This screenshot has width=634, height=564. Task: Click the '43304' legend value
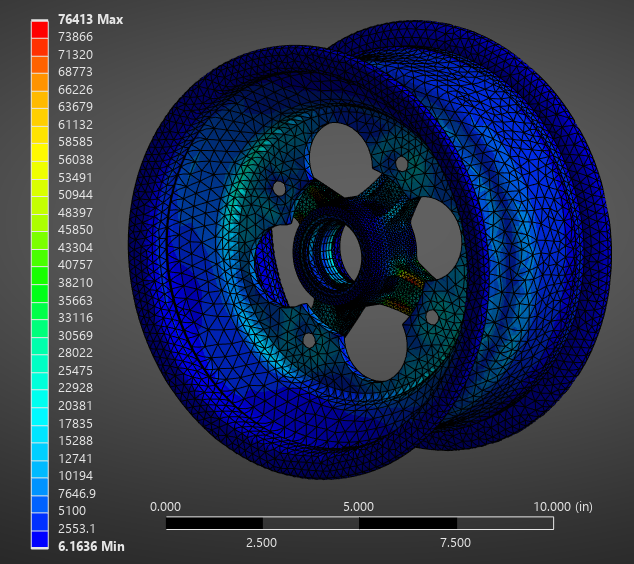pos(75,247)
